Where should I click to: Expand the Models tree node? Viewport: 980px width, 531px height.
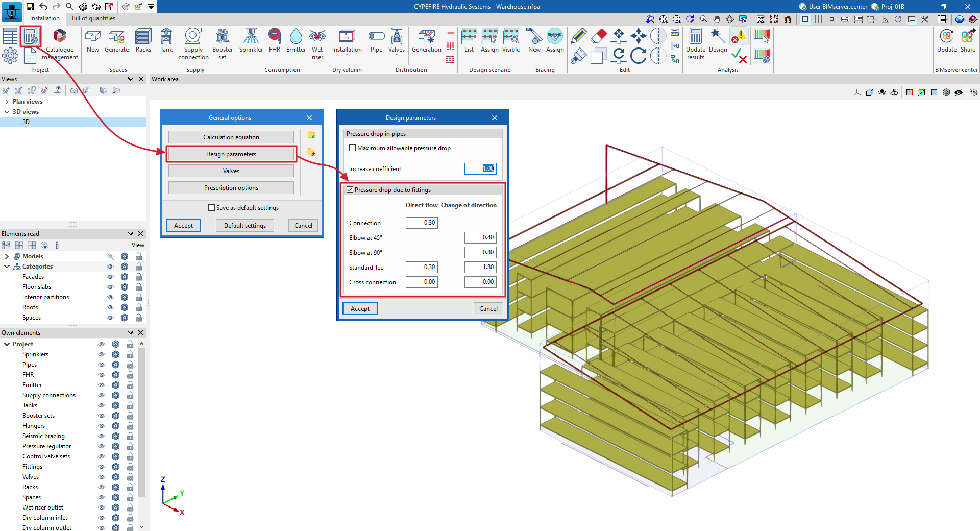pyautogui.click(x=7, y=256)
